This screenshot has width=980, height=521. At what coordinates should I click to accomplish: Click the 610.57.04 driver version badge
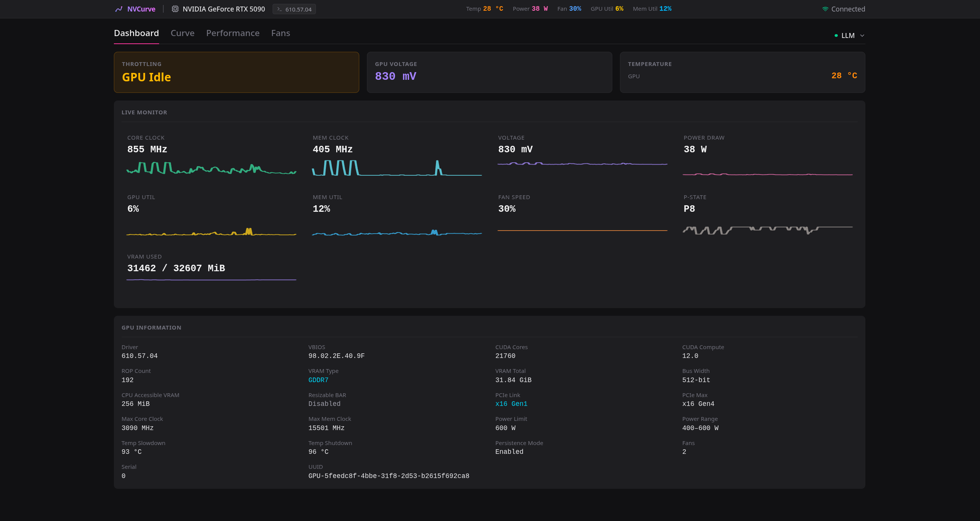coord(294,9)
